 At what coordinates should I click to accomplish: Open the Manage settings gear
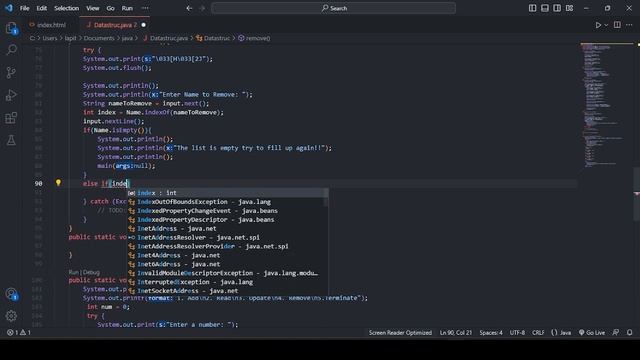tap(11, 316)
